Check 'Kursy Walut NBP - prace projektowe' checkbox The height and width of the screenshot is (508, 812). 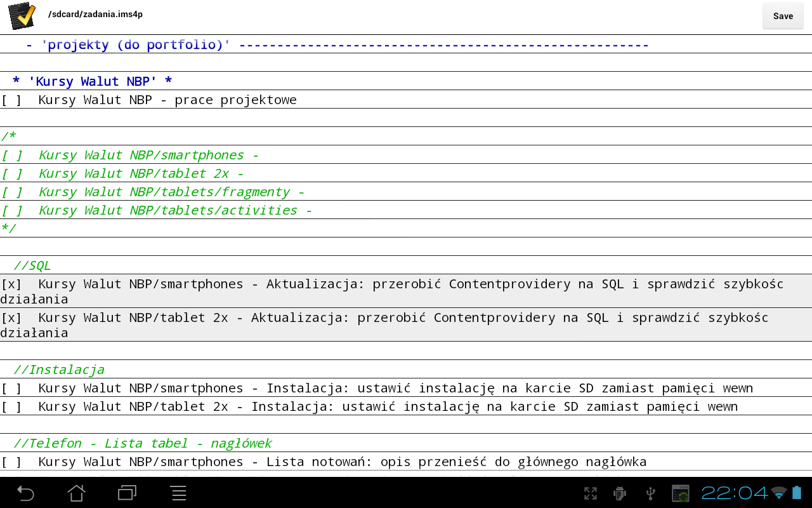11,100
